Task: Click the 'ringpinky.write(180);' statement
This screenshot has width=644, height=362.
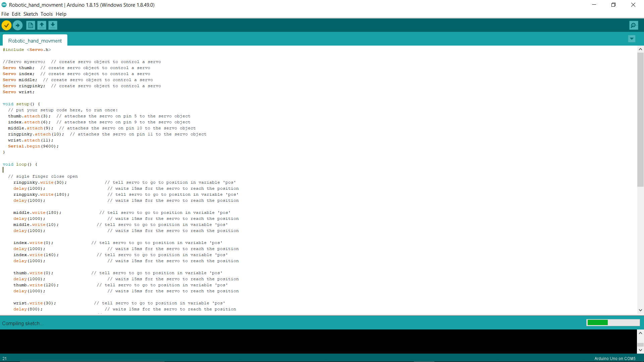Action: pos(41,194)
